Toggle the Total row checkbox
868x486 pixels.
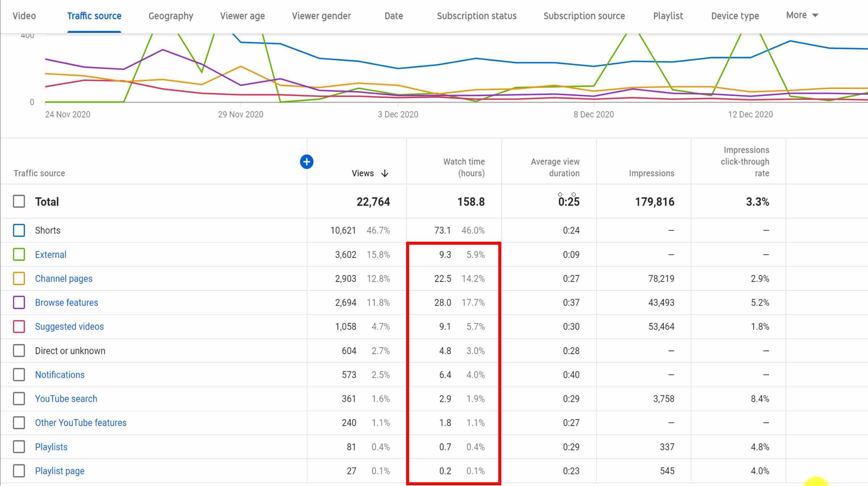(x=19, y=201)
